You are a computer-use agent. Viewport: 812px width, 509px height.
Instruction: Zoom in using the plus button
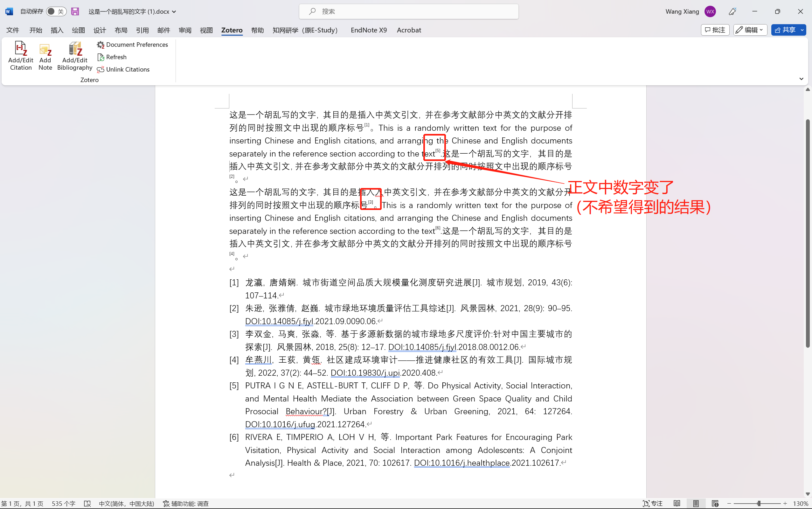pos(785,504)
